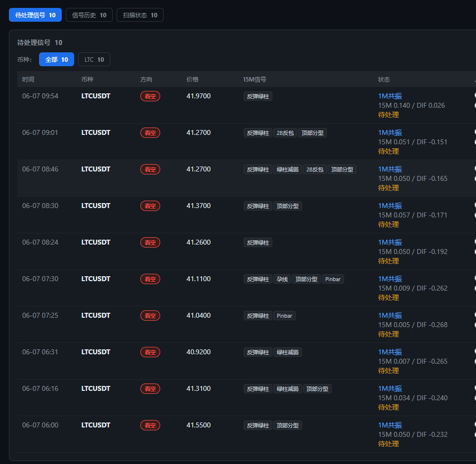Open the 信号历史 tab
The height and width of the screenshot is (464, 476).
click(x=89, y=15)
